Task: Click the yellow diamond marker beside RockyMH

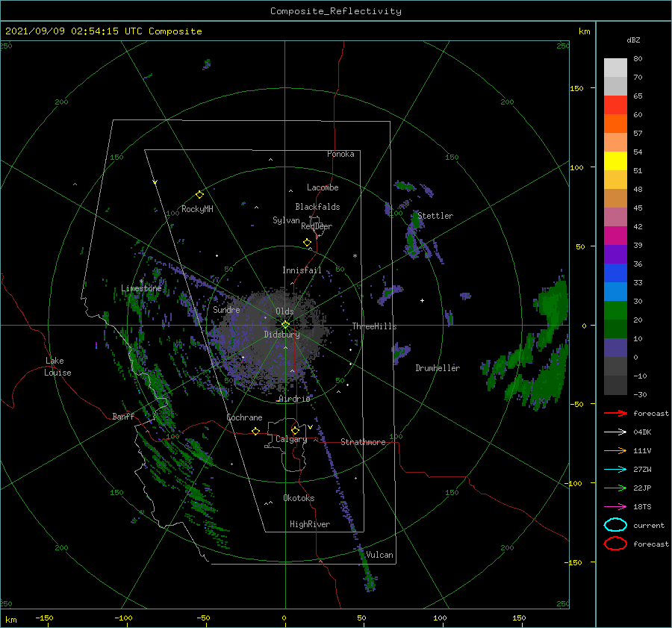Action: (x=199, y=195)
